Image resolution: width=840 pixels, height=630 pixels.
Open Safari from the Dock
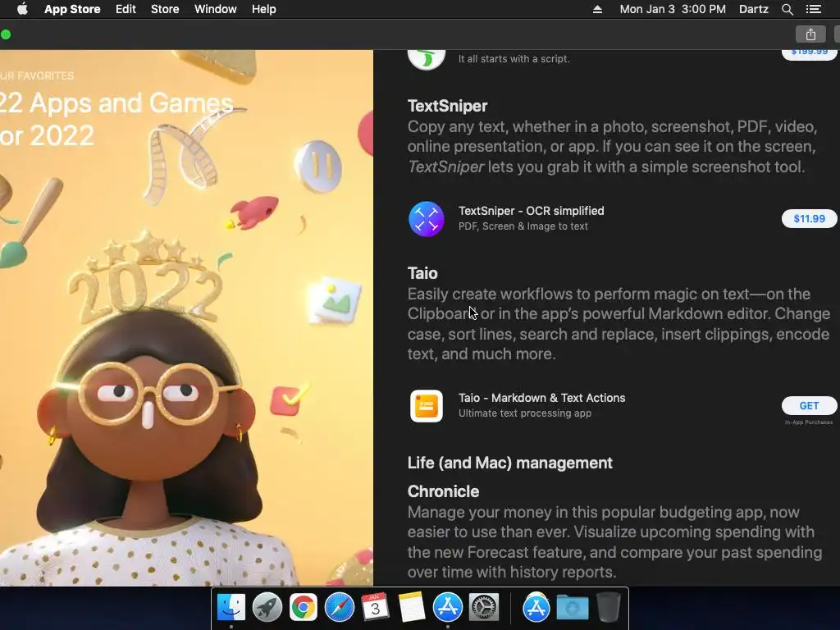[339, 608]
